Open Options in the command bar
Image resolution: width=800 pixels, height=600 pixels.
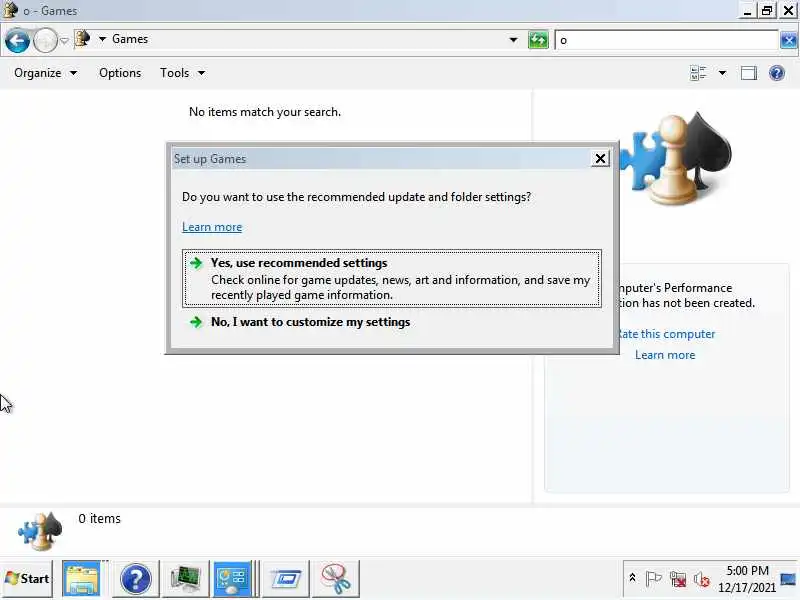click(120, 73)
